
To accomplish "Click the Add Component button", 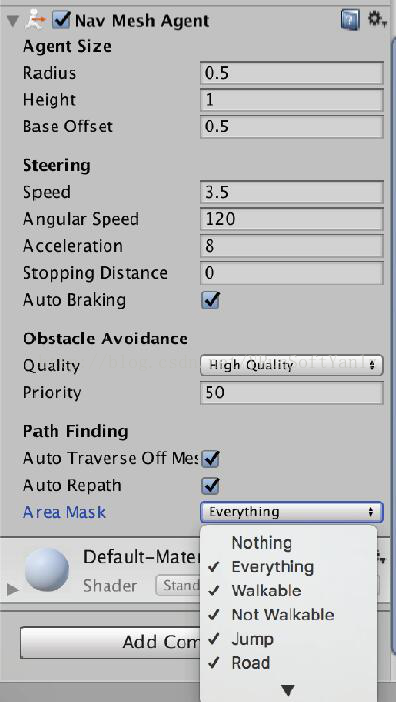I will point(110,642).
